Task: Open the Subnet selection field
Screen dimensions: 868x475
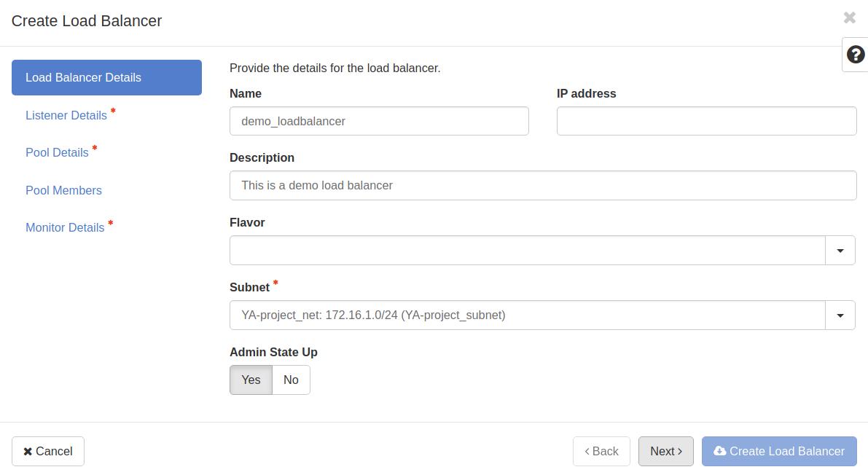Action: pyautogui.click(x=527, y=315)
